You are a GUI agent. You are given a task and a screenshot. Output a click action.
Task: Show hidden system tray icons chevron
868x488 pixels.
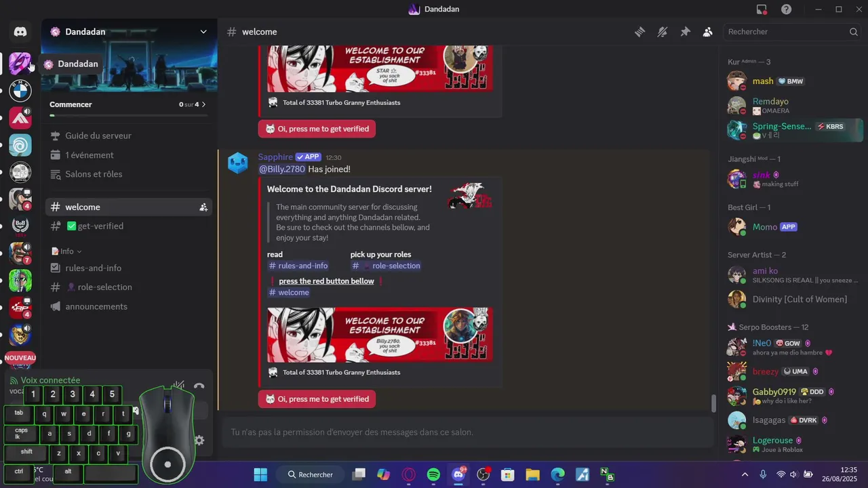745,474
